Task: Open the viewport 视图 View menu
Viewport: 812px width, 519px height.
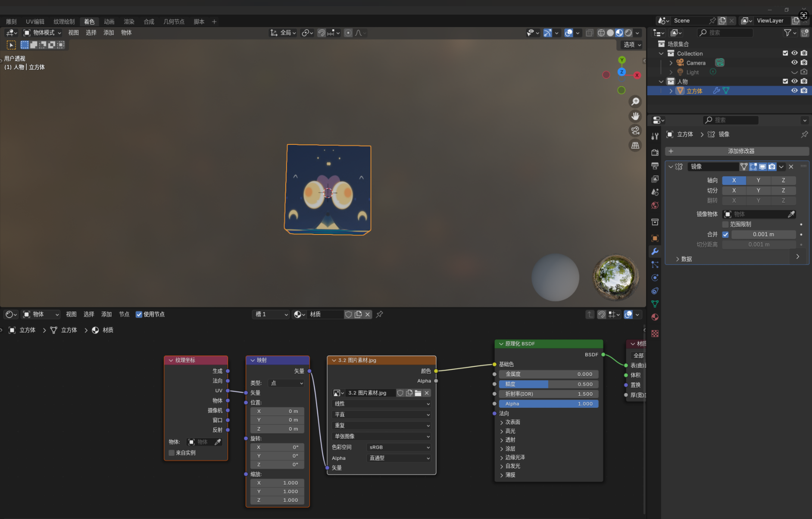Action: (x=73, y=33)
